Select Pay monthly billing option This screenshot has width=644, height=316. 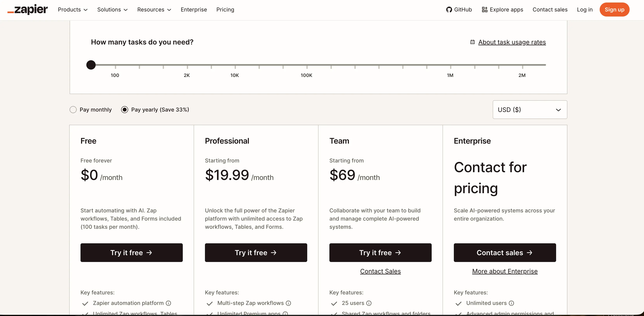(73, 110)
